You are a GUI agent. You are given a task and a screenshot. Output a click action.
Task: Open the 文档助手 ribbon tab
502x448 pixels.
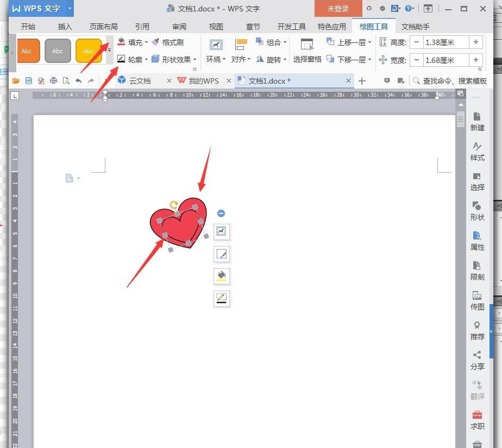point(416,27)
